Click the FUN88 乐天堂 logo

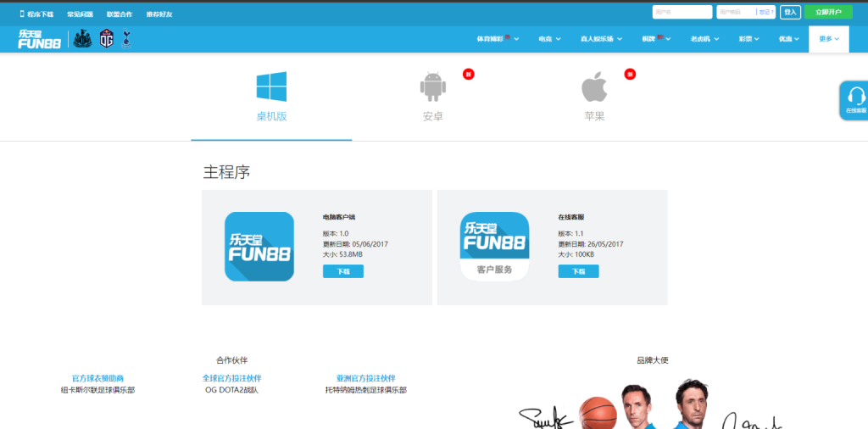tap(39, 39)
